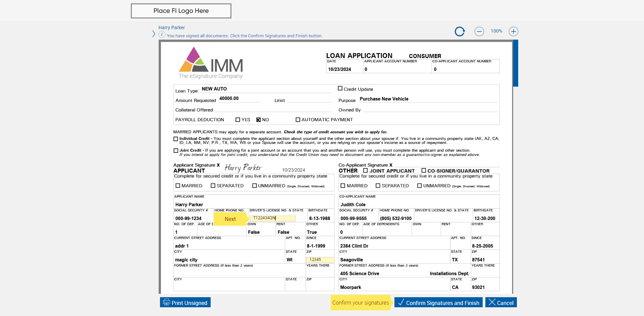Click purpose Purchase New Vehicle

point(384,99)
